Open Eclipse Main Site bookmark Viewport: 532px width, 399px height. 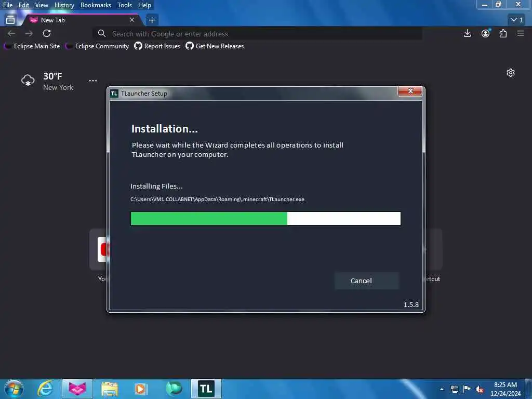[32, 46]
